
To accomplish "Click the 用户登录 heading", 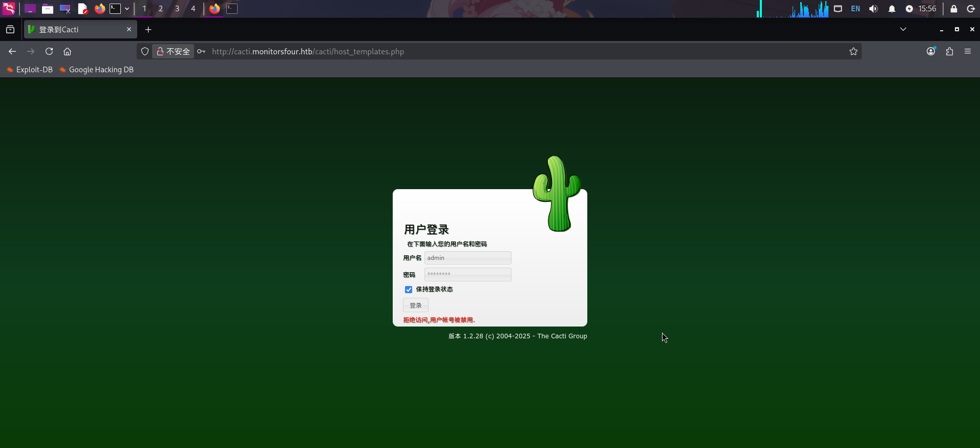I will (x=427, y=230).
